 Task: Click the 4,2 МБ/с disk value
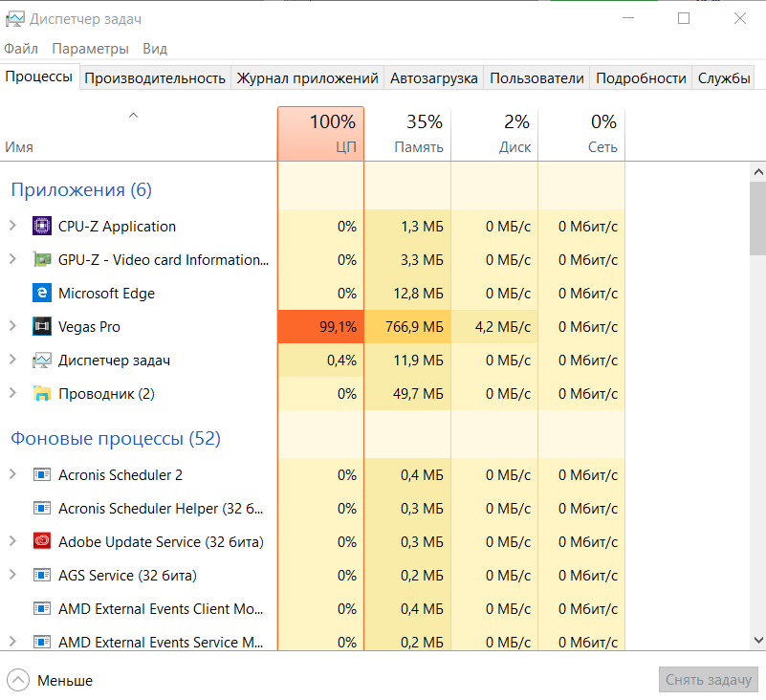click(503, 327)
